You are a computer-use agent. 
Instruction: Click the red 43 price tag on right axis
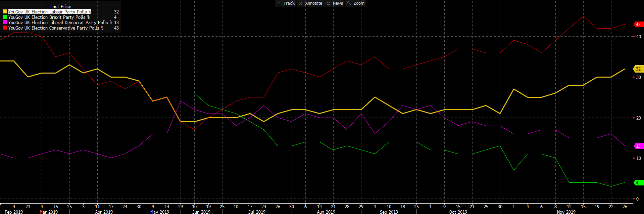[x=638, y=25]
